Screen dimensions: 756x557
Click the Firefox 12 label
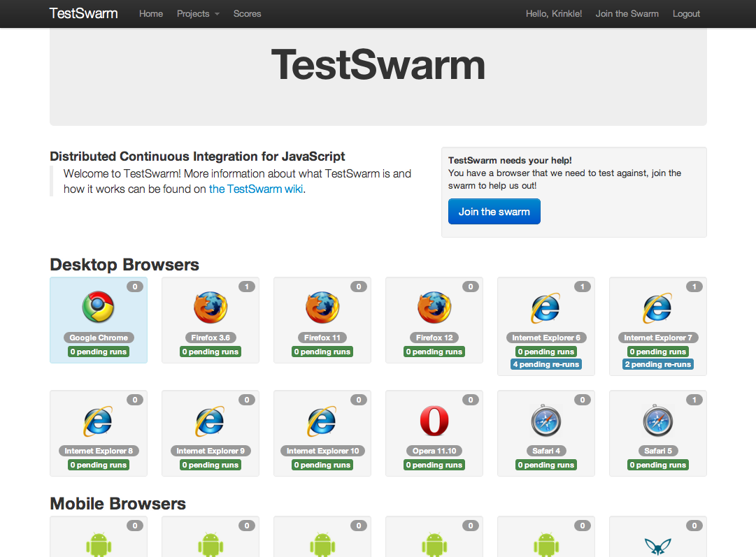pos(434,338)
